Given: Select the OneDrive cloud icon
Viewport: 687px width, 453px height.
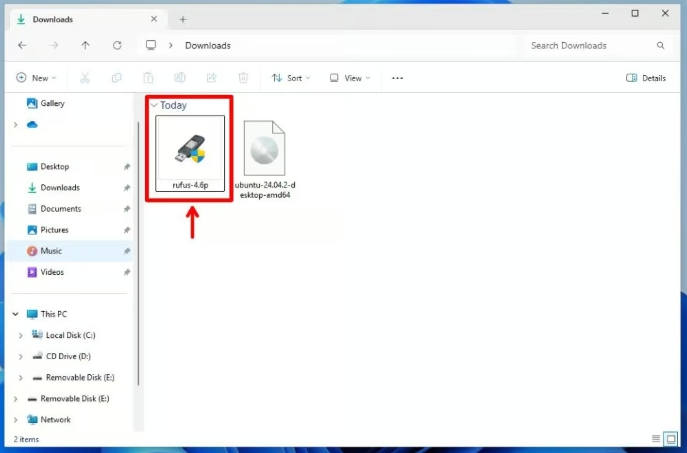Looking at the screenshot, I should [32, 125].
